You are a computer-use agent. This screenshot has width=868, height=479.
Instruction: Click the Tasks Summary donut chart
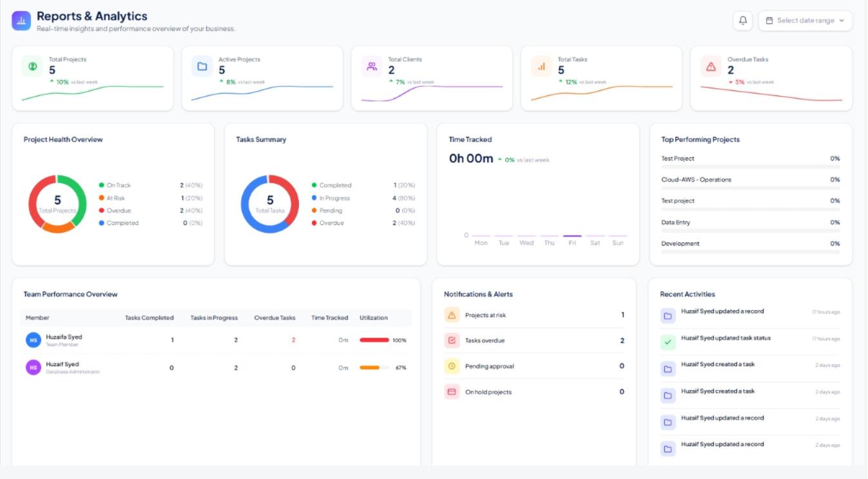click(x=270, y=204)
